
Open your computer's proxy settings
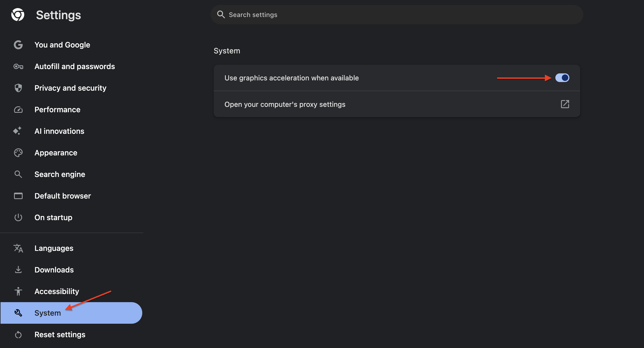coord(285,104)
